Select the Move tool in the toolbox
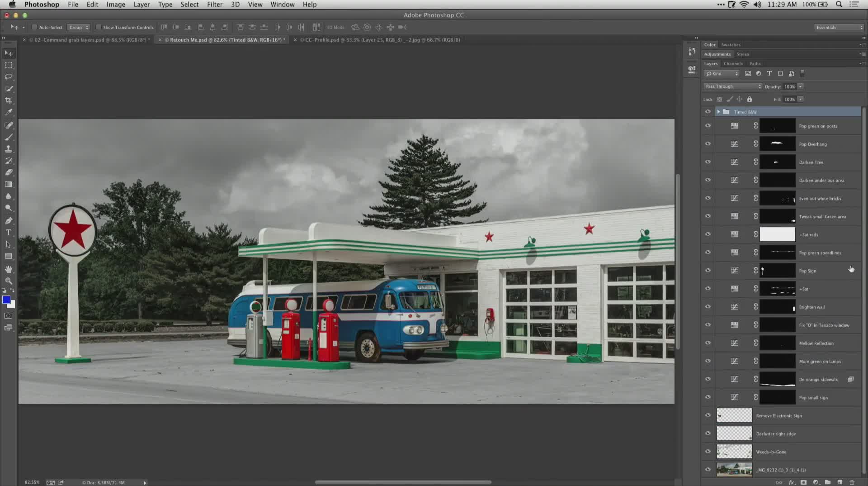Screen dimensions: 868x486 9,53
